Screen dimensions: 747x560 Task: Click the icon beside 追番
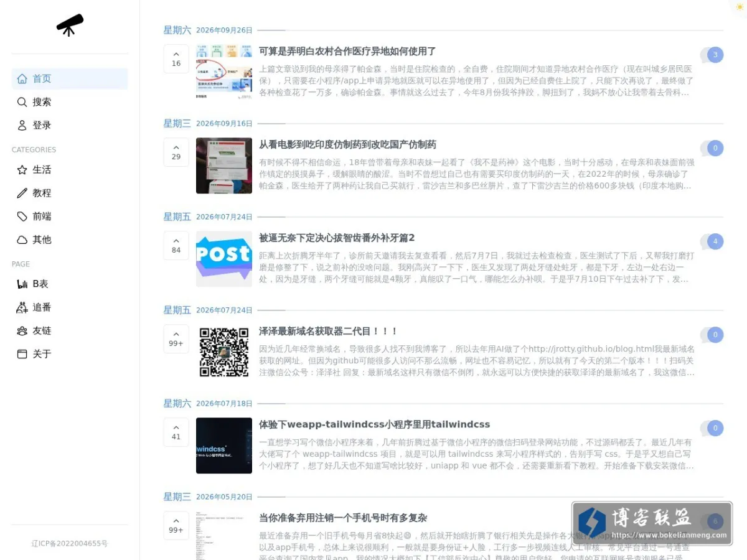22,307
